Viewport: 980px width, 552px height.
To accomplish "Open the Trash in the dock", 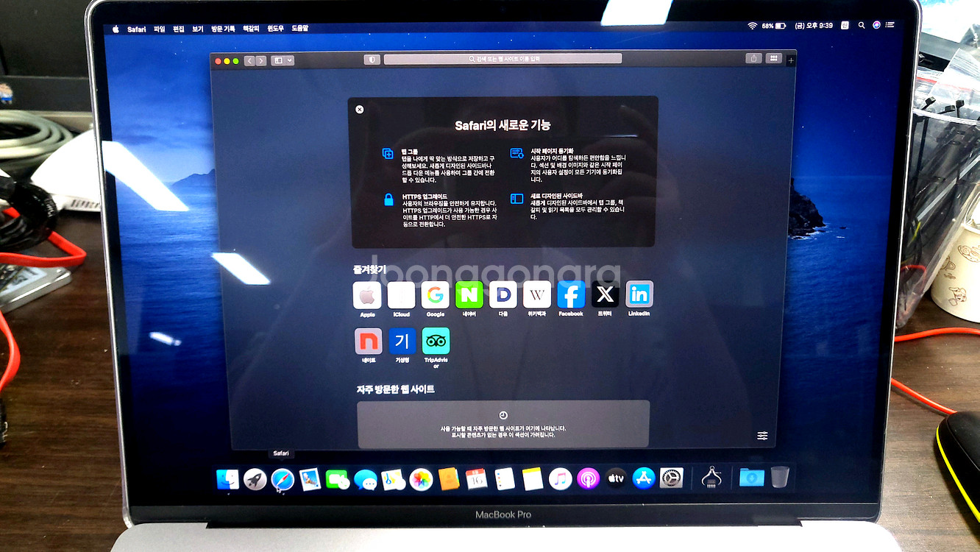I will pos(781,477).
